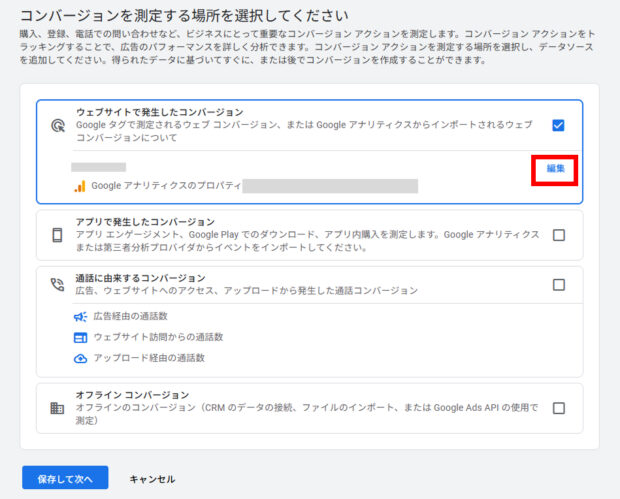Uncheck the ウェブサイトで発生したコンバージョン checkbox
The height and width of the screenshot is (499, 620).
coord(558,125)
